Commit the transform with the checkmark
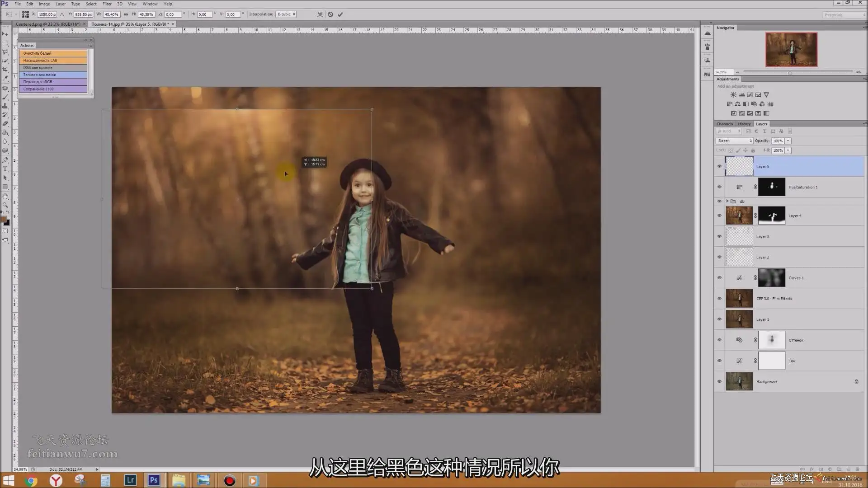The width and height of the screenshot is (868, 488). click(x=340, y=14)
